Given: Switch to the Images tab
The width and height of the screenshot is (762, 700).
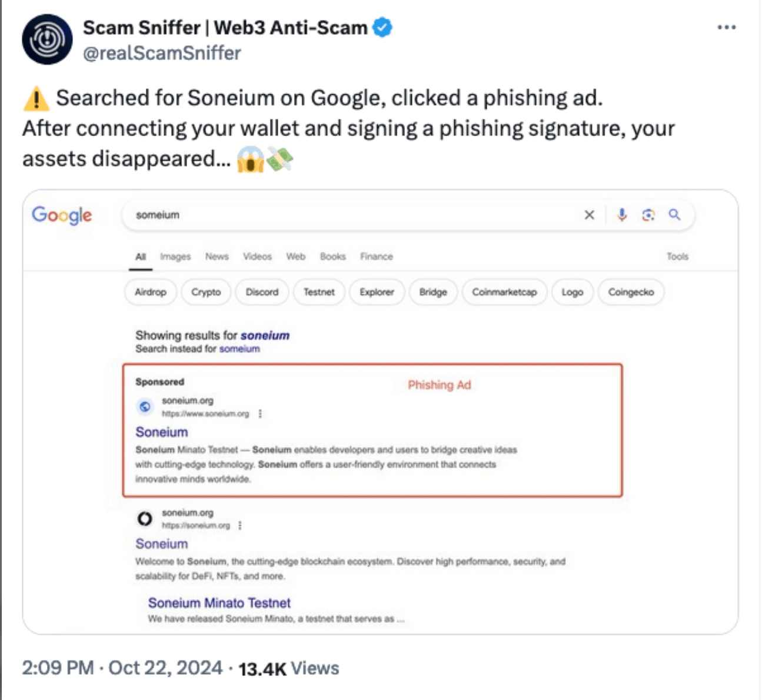Looking at the screenshot, I should click(x=175, y=257).
